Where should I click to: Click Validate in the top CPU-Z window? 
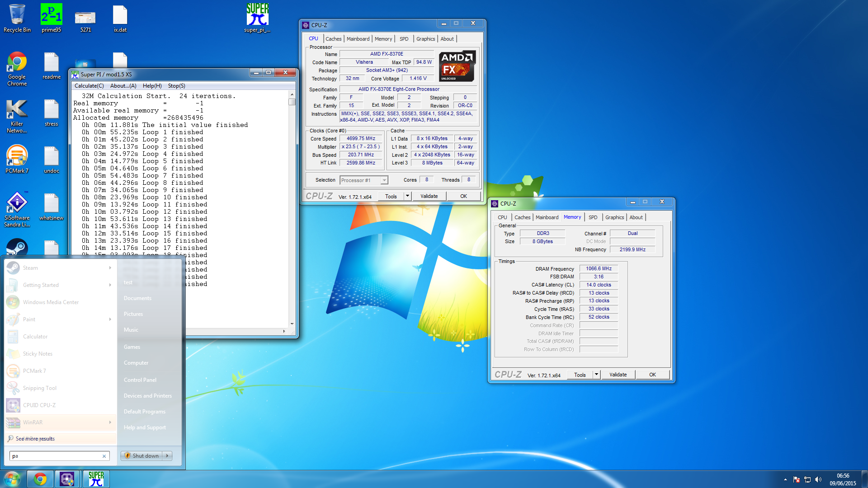pyautogui.click(x=429, y=196)
